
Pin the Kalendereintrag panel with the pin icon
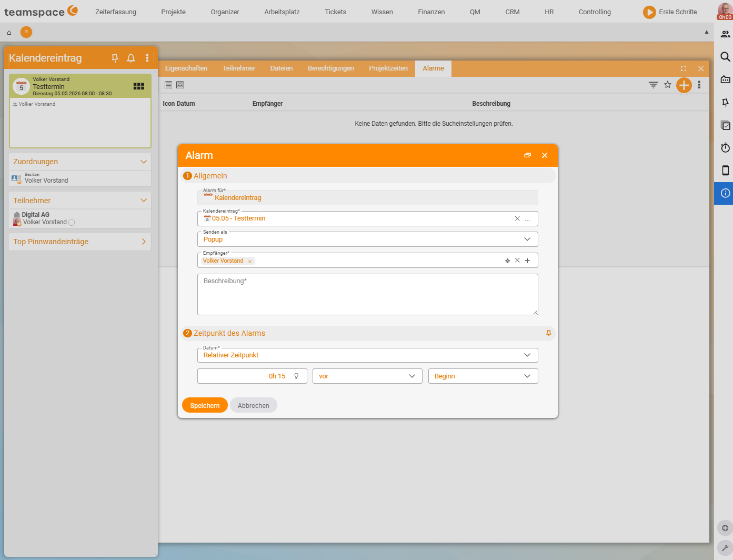[115, 58]
